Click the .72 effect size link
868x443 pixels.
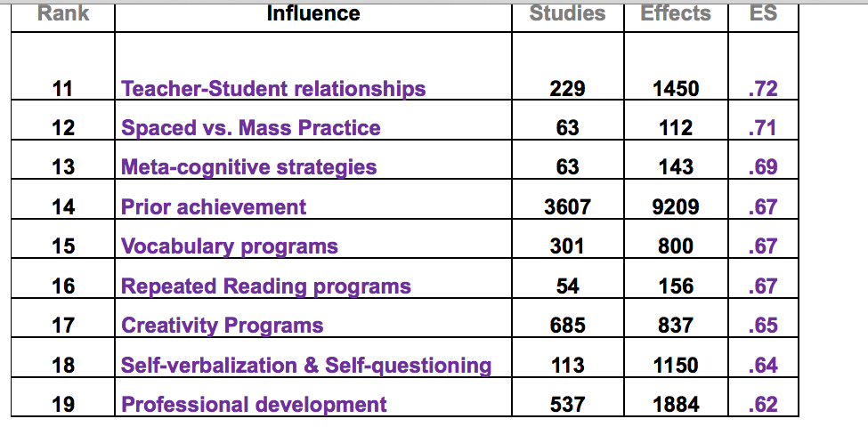click(x=764, y=89)
